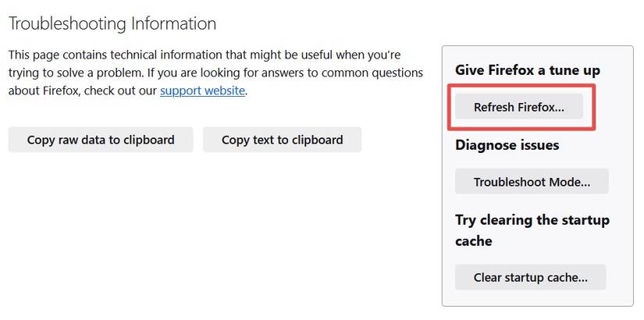Open the support website link
The height and width of the screenshot is (320, 644).
click(203, 91)
